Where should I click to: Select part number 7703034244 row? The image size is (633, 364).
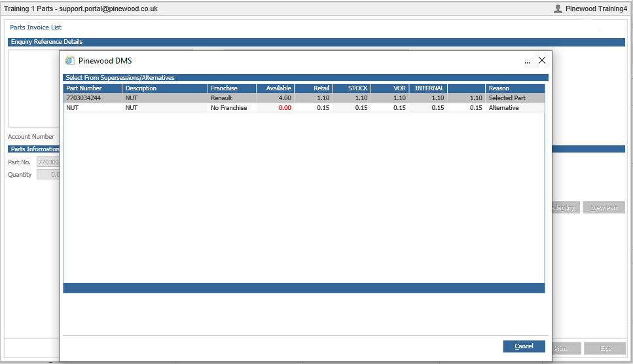[304, 98]
